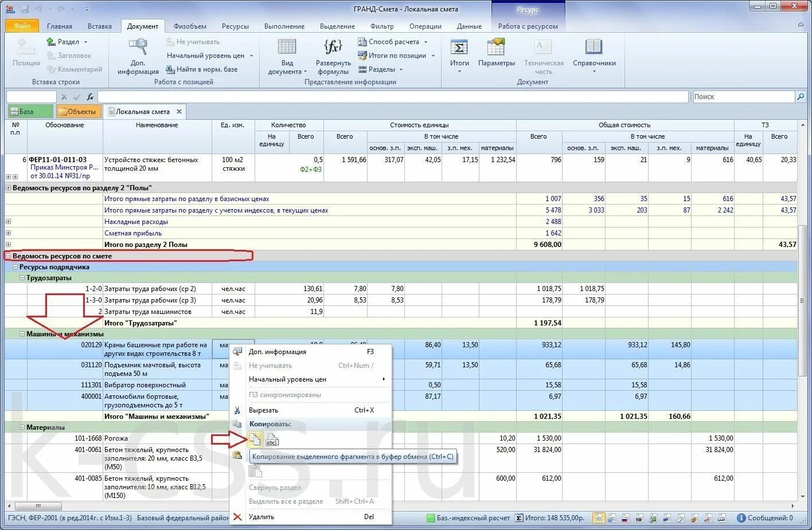Switch to the База tab
Image resolution: width=812 pixels, height=530 pixels.
(x=30, y=112)
